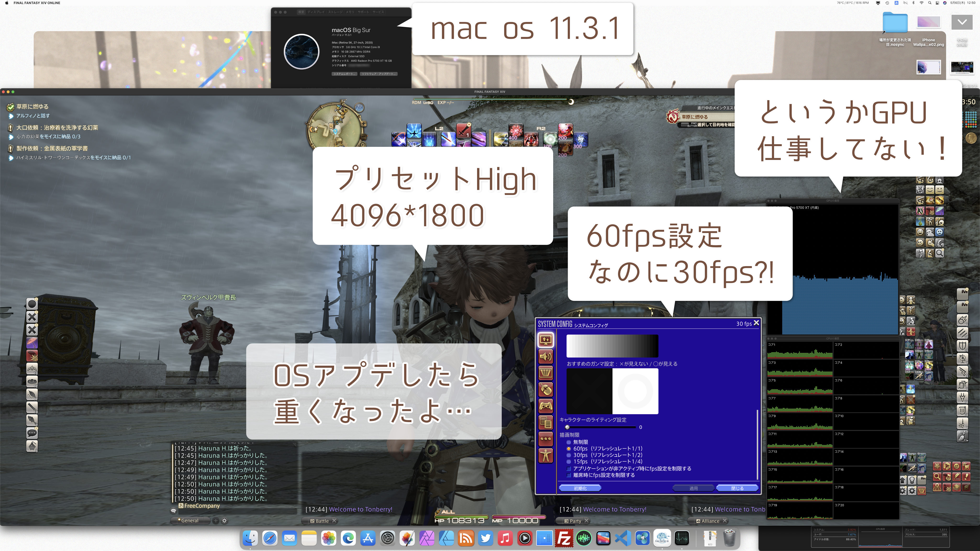
Task: Click ズヴィンベルク甲冑長 NPC name label
Action: pyautogui.click(x=208, y=297)
